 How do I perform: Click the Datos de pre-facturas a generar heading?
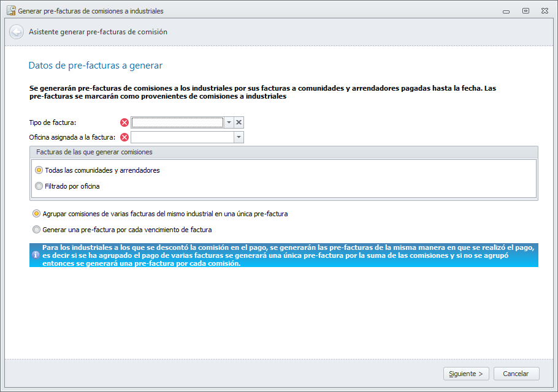[96, 66]
